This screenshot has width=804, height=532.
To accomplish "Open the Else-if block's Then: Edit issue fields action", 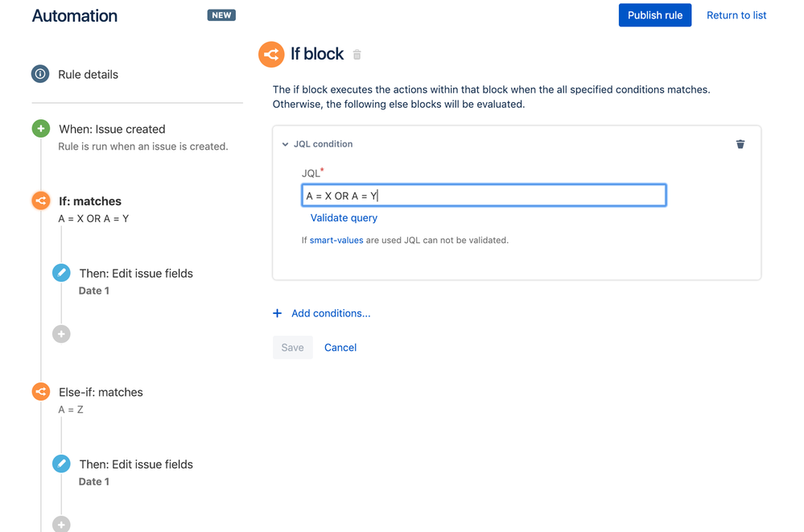I will (x=136, y=464).
